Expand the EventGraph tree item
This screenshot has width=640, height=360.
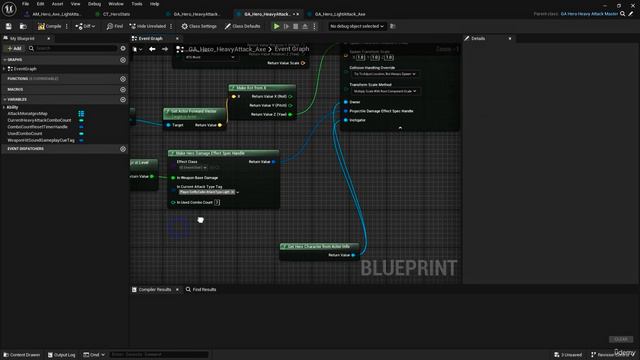[x=4, y=69]
